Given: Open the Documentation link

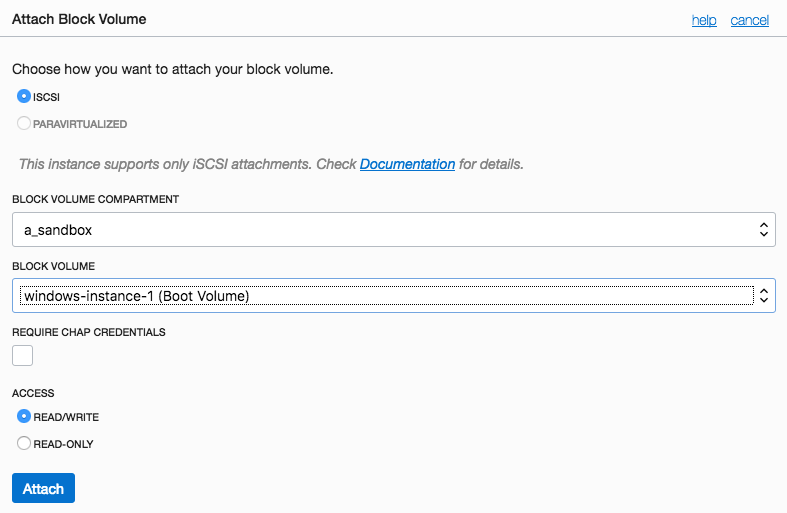Looking at the screenshot, I should coord(407,164).
